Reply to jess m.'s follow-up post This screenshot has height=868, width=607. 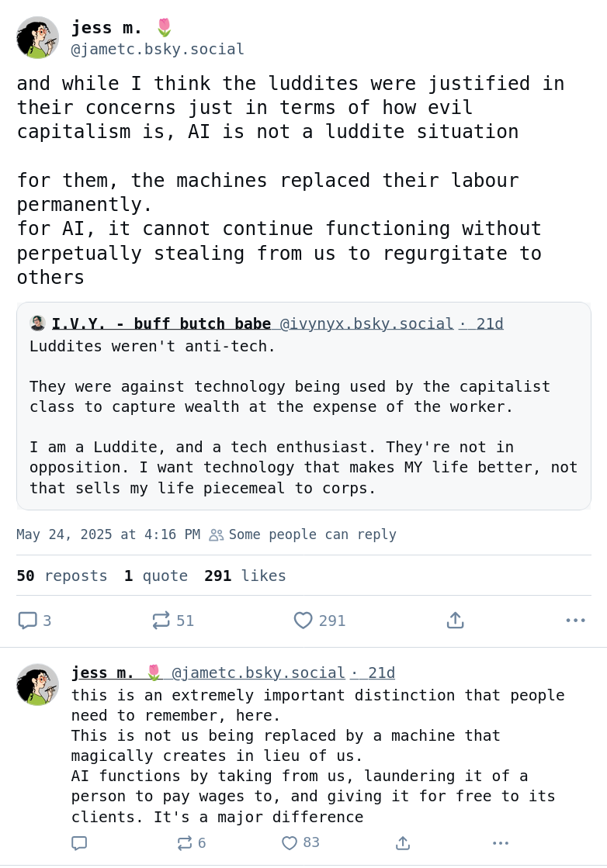tap(79, 843)
